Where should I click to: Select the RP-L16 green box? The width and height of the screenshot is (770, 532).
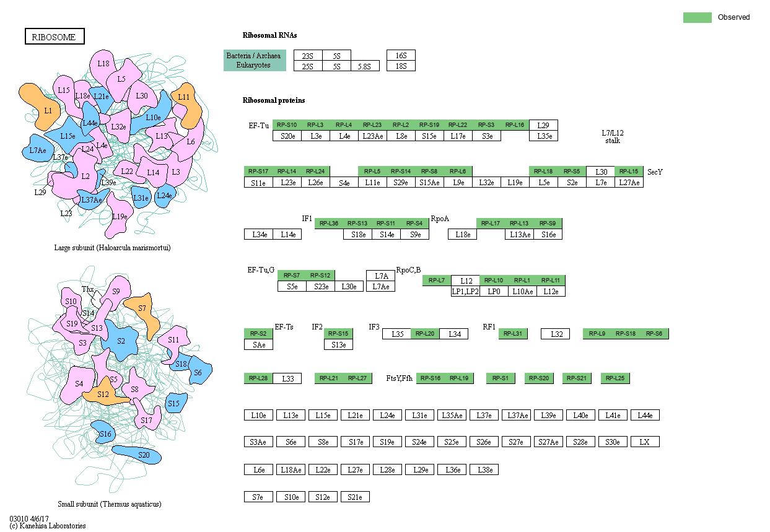(x=515, y=125)
